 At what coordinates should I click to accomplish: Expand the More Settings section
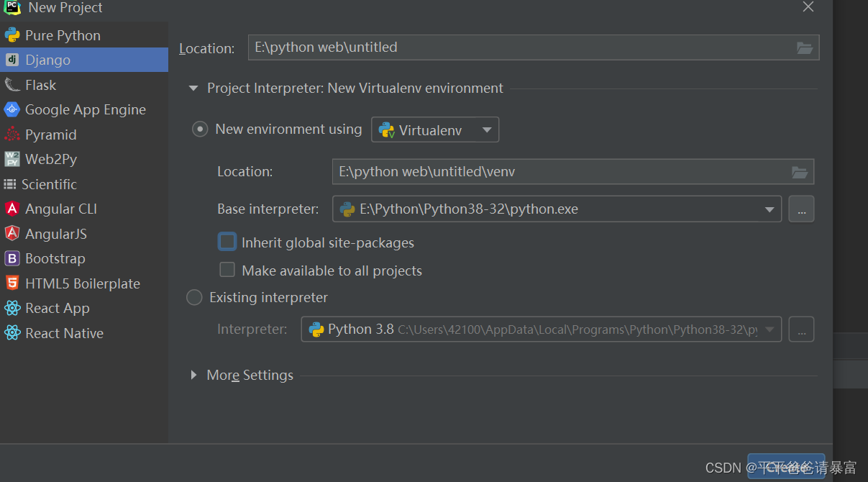[x=193, y=375]
